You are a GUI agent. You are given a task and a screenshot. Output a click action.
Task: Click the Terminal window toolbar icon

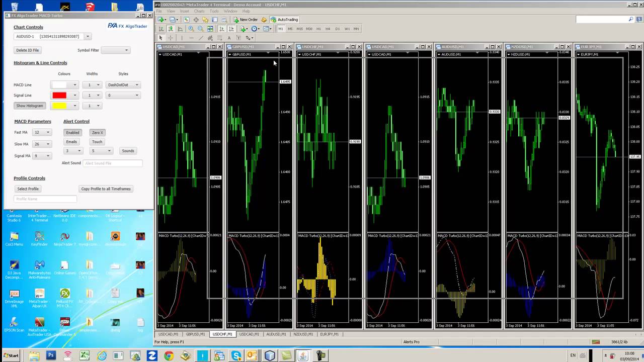(215, 20)
